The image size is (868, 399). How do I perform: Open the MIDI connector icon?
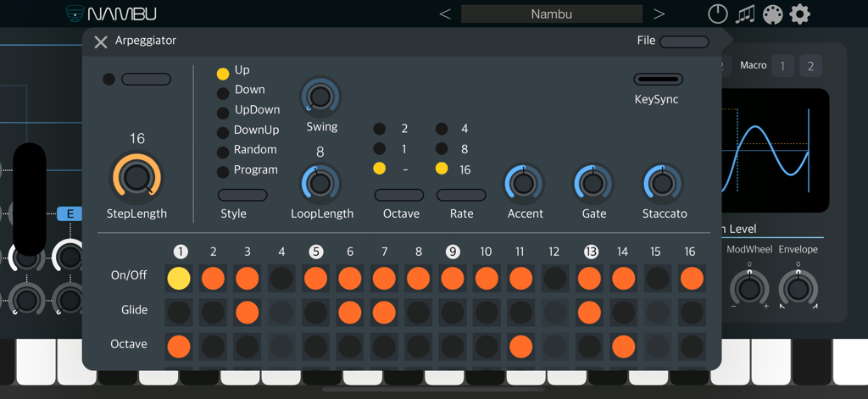click(772, 14)
